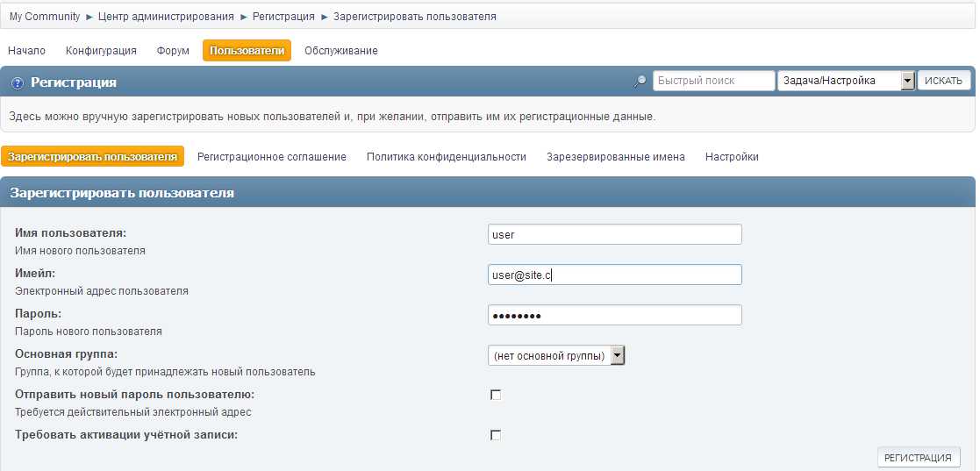Viewport: 980px width, 471px height.
Task: Click the My Community breadcrumb link
Action: coord(45,17)
